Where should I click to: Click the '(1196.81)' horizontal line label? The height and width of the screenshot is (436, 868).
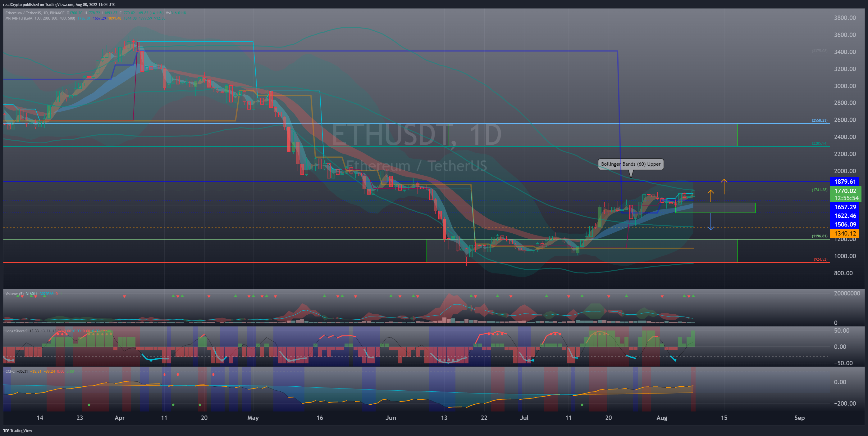coord(820,236)
